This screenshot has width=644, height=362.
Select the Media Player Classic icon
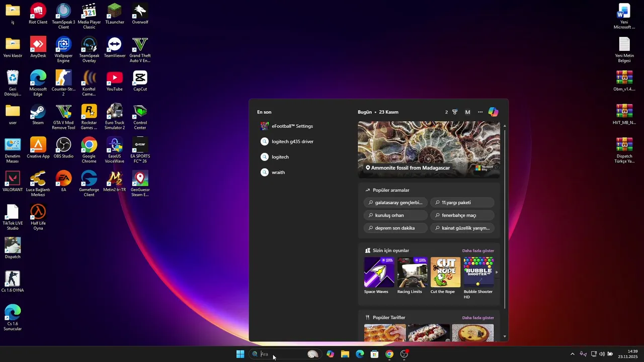(89, 16)
